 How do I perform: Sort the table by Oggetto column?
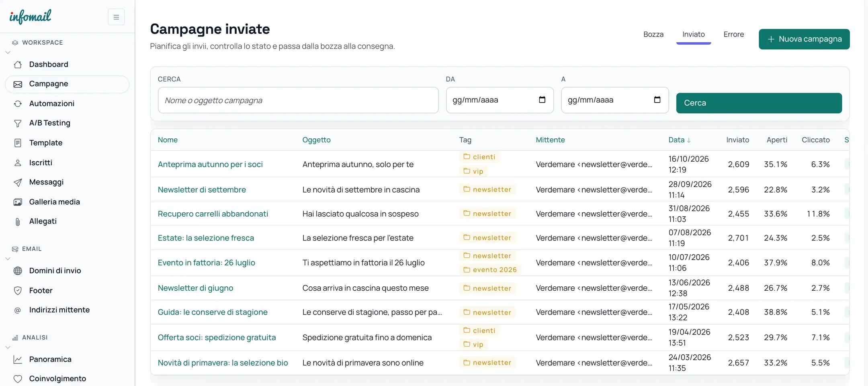click(x=317, y=140)
